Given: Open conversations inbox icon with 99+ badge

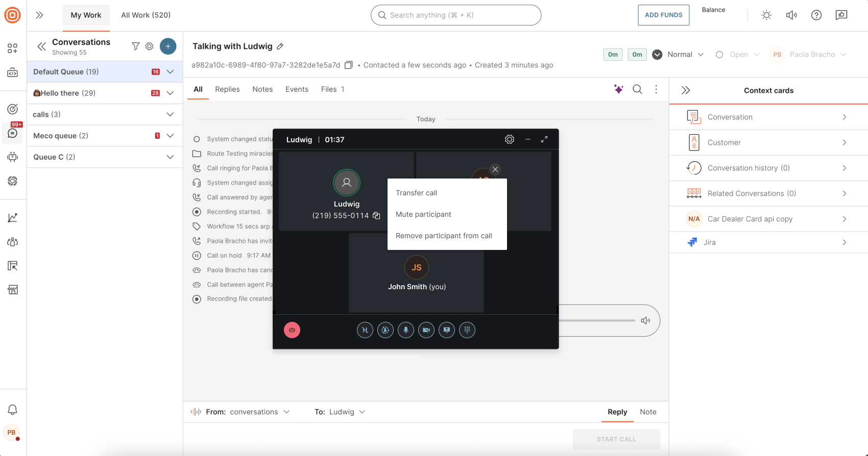Looking at the screenshot, I should tap(13, 133).
